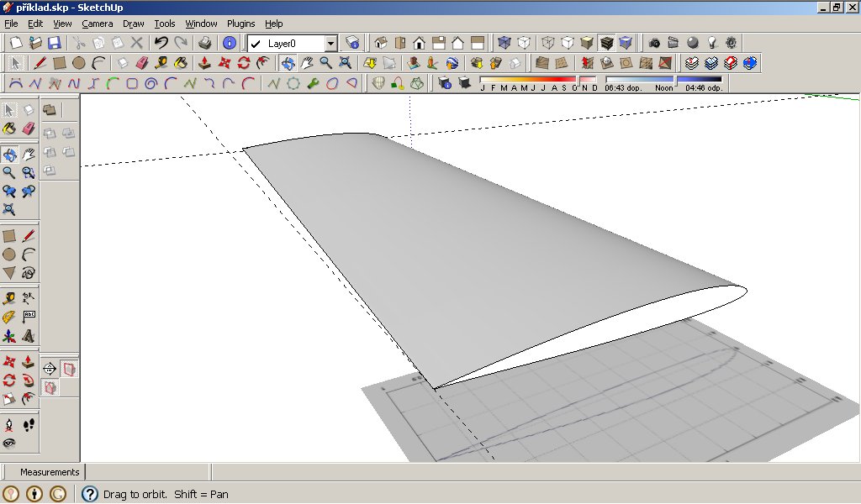Image resolution: width=861 pixels, height=504 pixels.
Task: Click the Zoom Extents icon
Action: click(345, 63)
